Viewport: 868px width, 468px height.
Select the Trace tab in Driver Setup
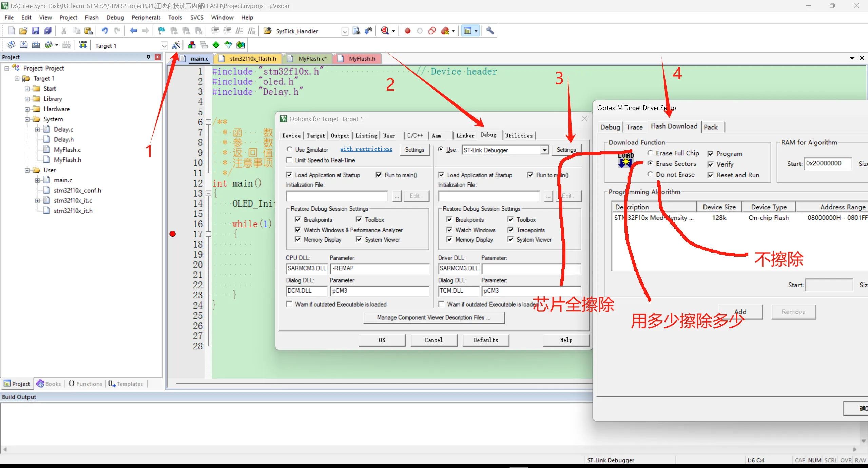(634, 127)
